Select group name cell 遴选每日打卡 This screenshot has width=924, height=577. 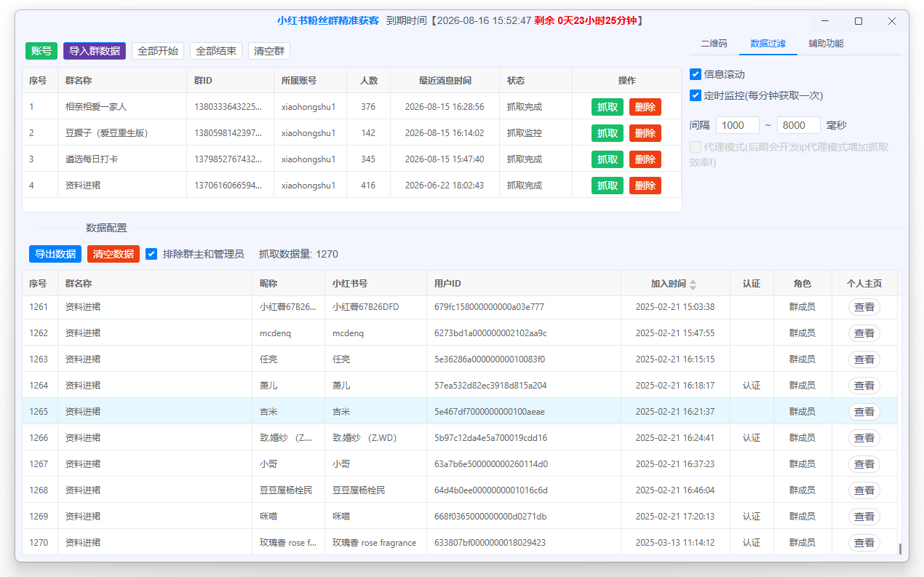[122, 159]
